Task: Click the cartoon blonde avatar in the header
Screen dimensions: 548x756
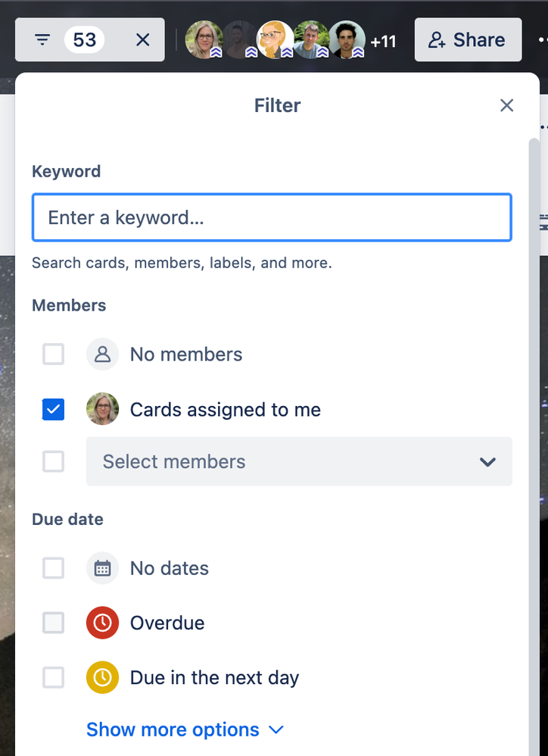Action: (276, 39)
